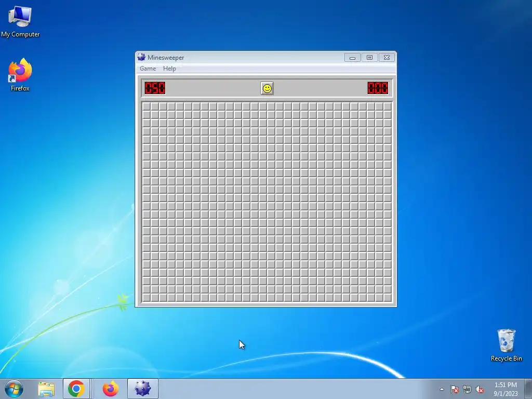Image resolution: width=532 pixels, height=399 pixels.
Task: Reveal the bottom-right cell of the minefield
Action: point(387,298)
